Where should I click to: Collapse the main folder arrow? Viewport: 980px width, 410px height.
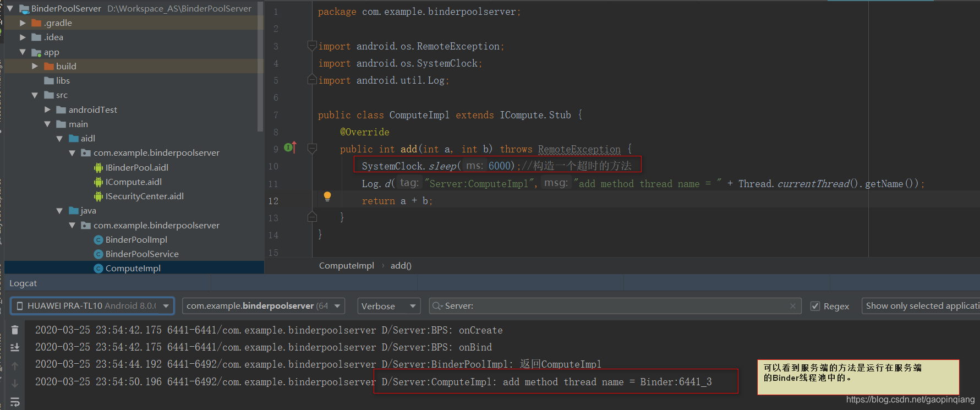[47, 124]
